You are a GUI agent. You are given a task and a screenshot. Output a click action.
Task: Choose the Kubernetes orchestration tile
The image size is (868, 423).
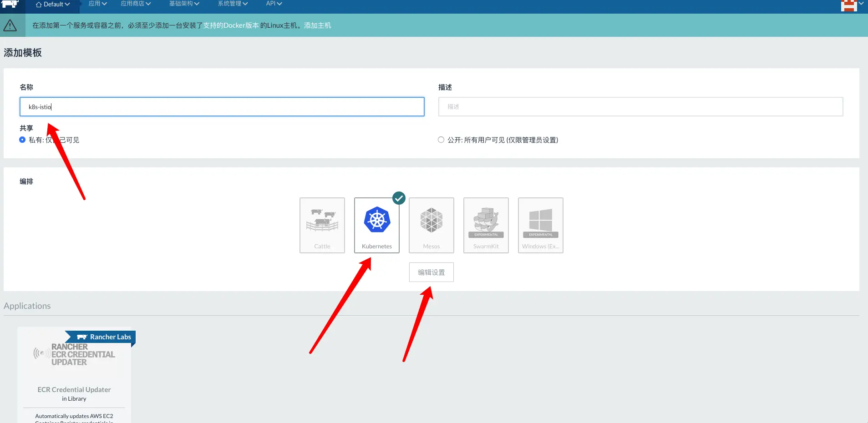(x=377, y=225)
